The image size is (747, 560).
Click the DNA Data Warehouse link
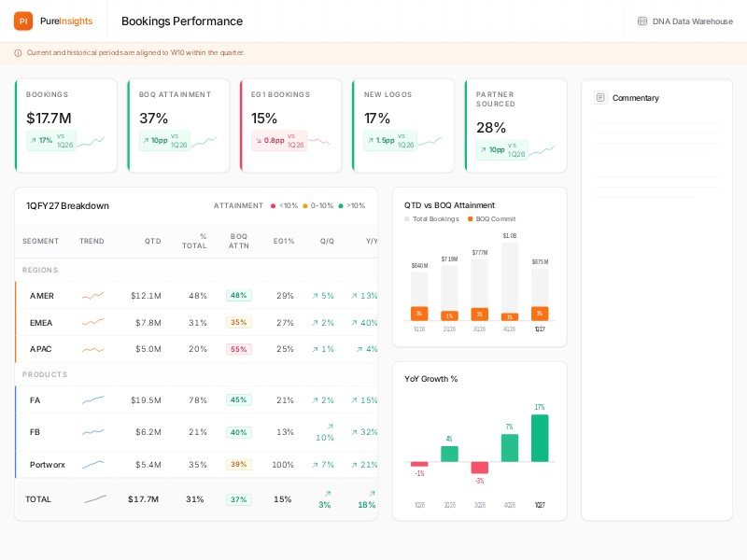691,21
